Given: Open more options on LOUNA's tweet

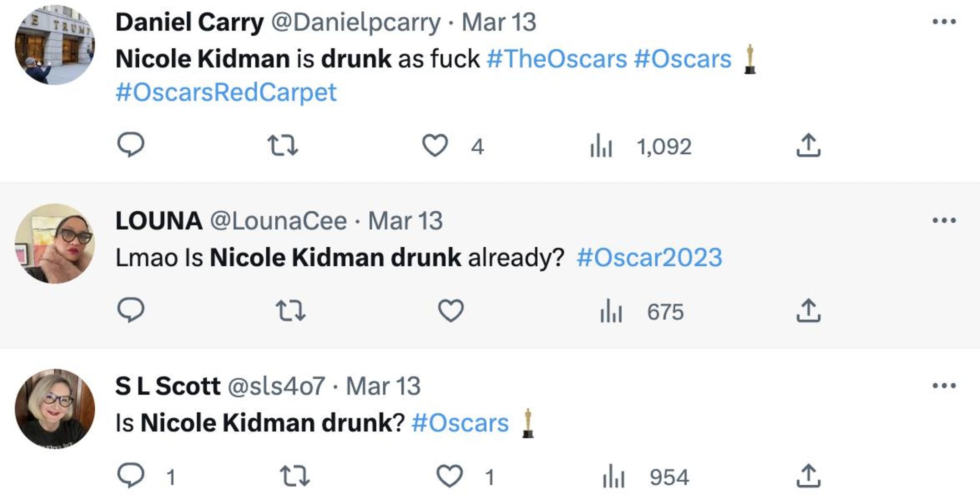Looking at the screenshot, I should [x=944, y=221].
